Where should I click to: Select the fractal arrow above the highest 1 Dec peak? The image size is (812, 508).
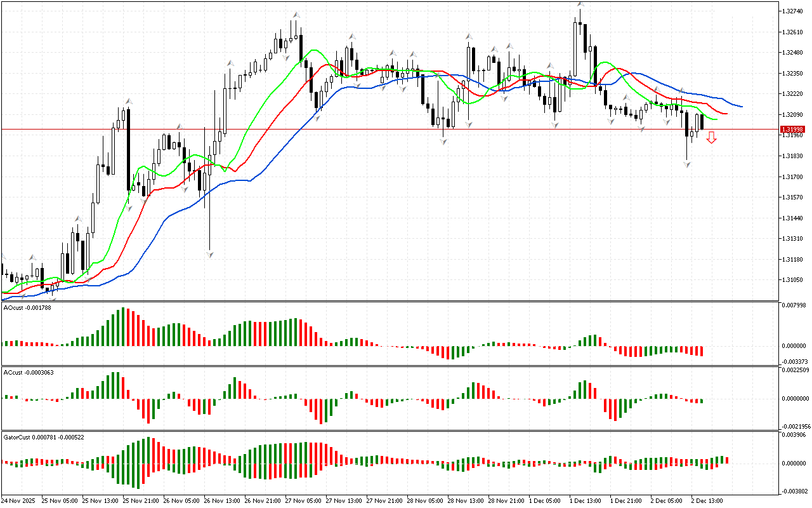click(580, 4)
